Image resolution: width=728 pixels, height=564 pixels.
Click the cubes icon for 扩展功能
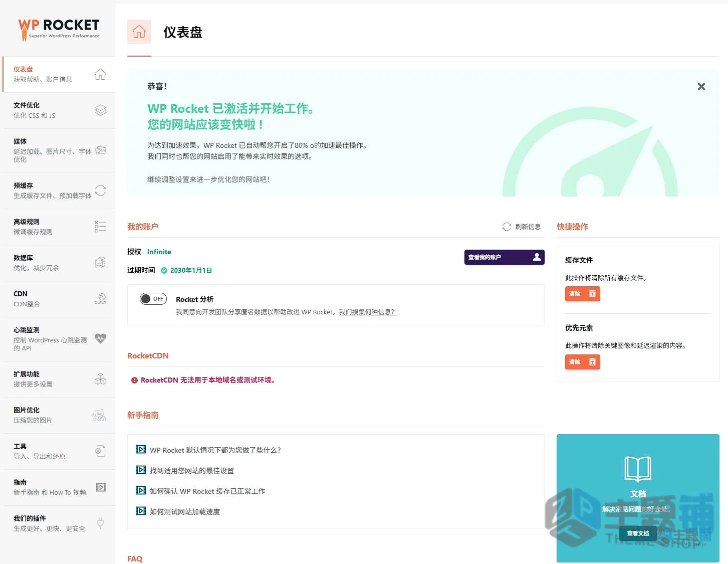pos(100,379)
